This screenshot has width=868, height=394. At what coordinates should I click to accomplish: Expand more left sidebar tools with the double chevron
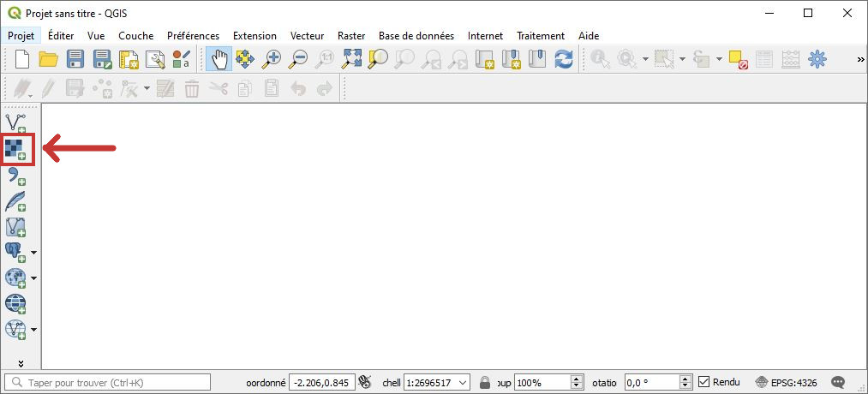click(x=21, y=362)
